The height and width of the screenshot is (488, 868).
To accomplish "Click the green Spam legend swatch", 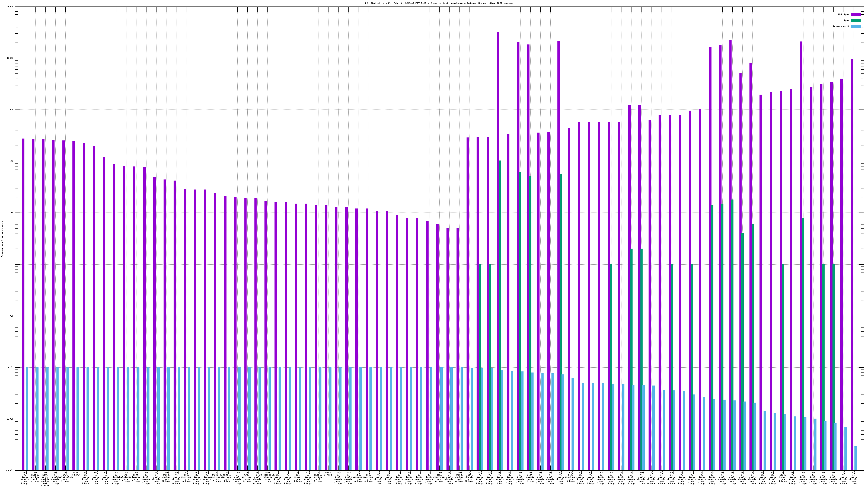I will (856, 21).
